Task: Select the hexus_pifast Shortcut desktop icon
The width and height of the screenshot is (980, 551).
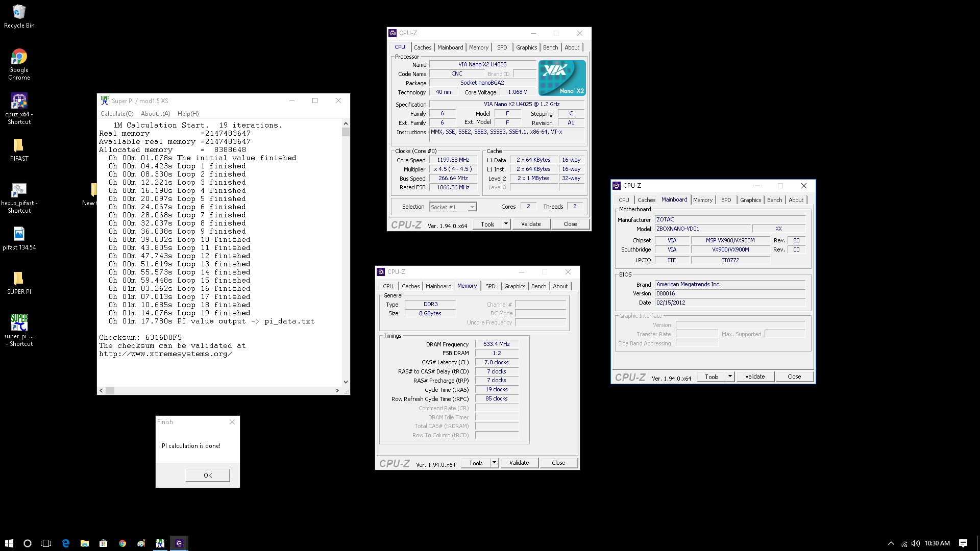Action: point(19,198)
